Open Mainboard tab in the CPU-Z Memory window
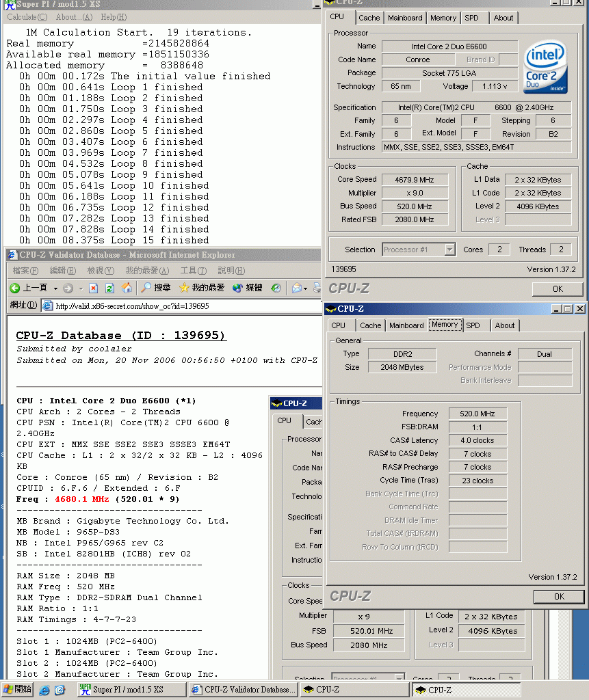The image size is (589, 700). pos(406,325)
